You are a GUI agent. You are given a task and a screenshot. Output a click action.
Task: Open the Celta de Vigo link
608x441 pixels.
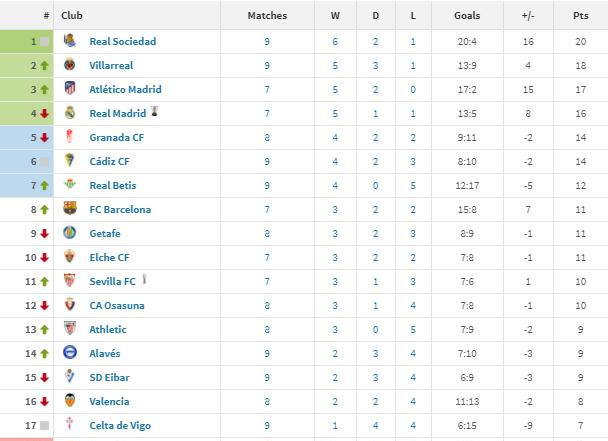pos(120,425)
